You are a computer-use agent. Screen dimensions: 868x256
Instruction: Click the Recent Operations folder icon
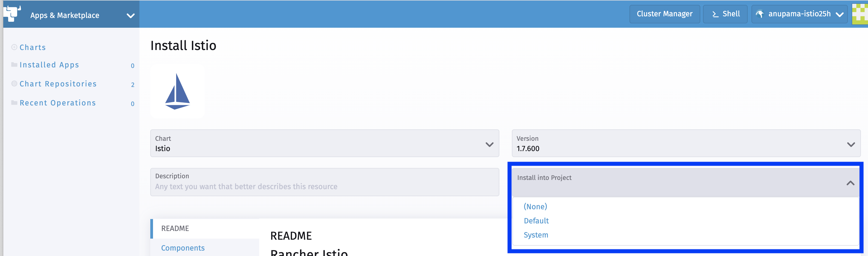14,103
